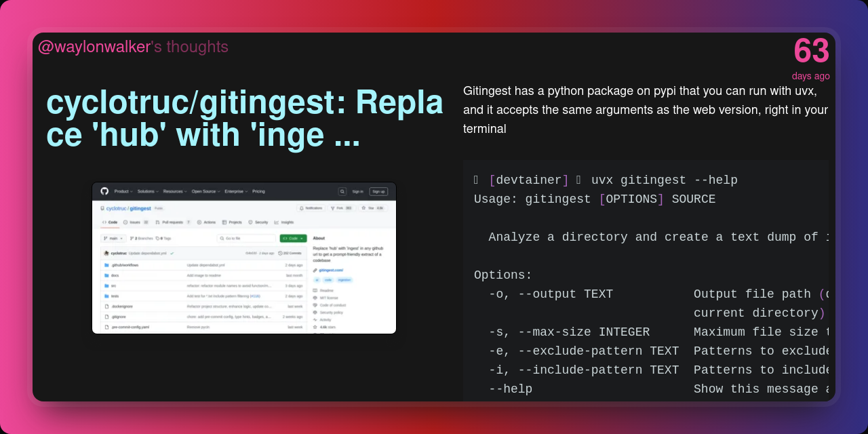This screenshot has width=868, height=434.
Task: Expand the green Code dropdown button
Action: click(293, 239)
